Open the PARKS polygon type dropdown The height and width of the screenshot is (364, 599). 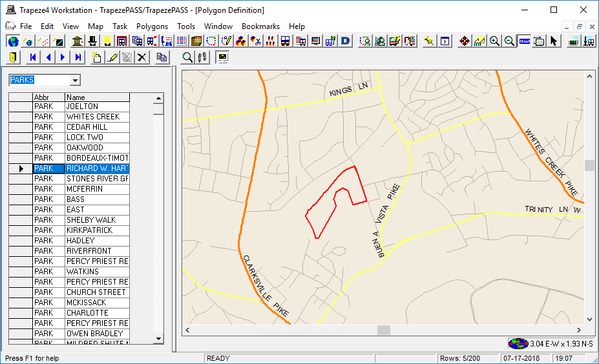[75, 80]
